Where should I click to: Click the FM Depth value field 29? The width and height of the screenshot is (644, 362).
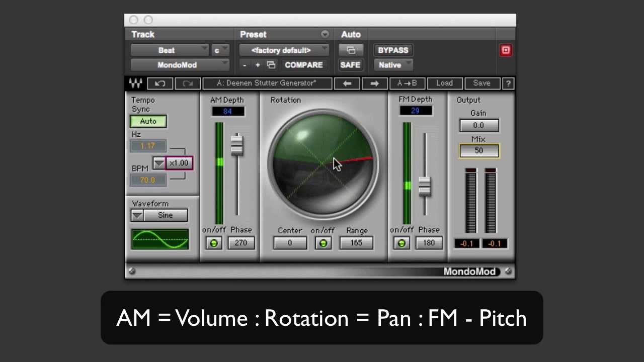(x=415, y=111)
